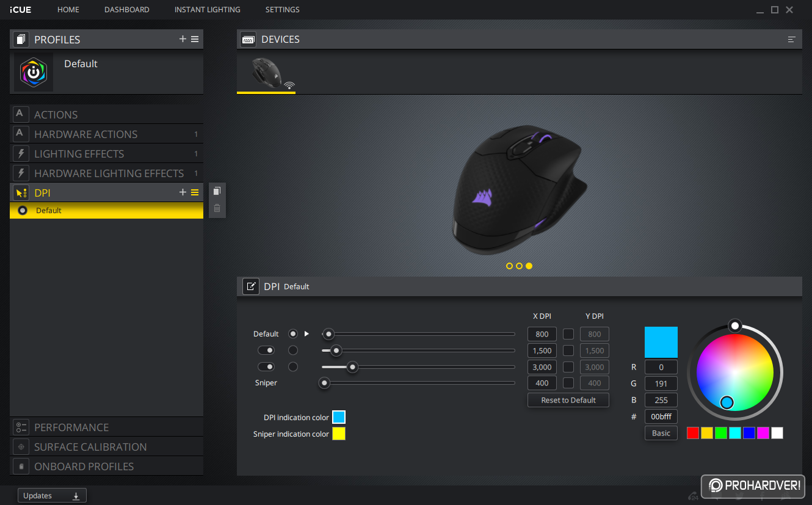
Task: Click the Hardware Actions section icon
Action: click(x=21, y=134)
